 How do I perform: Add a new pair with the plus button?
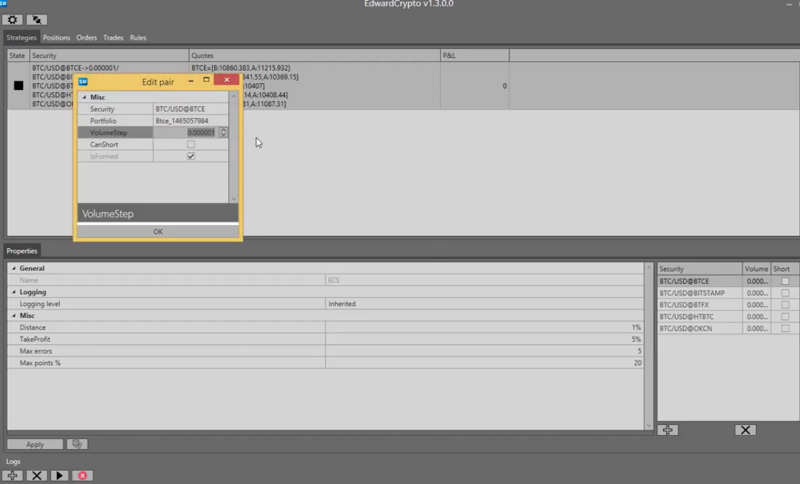pos(668,429)
